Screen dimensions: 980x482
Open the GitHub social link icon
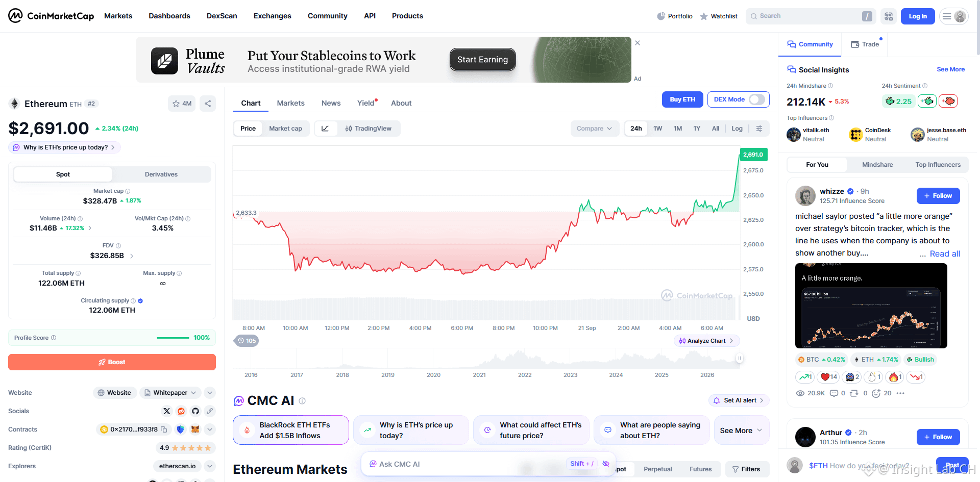pyautogui.click(x=195, y=411)
